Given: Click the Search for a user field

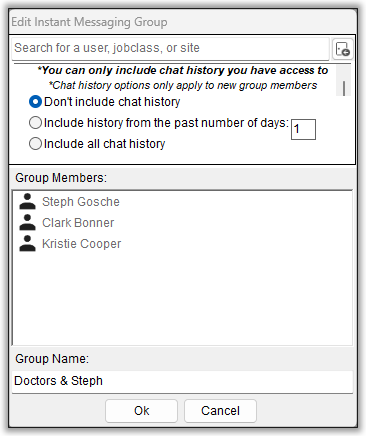Looking at the screenshot, I should (x=170, y=49).
